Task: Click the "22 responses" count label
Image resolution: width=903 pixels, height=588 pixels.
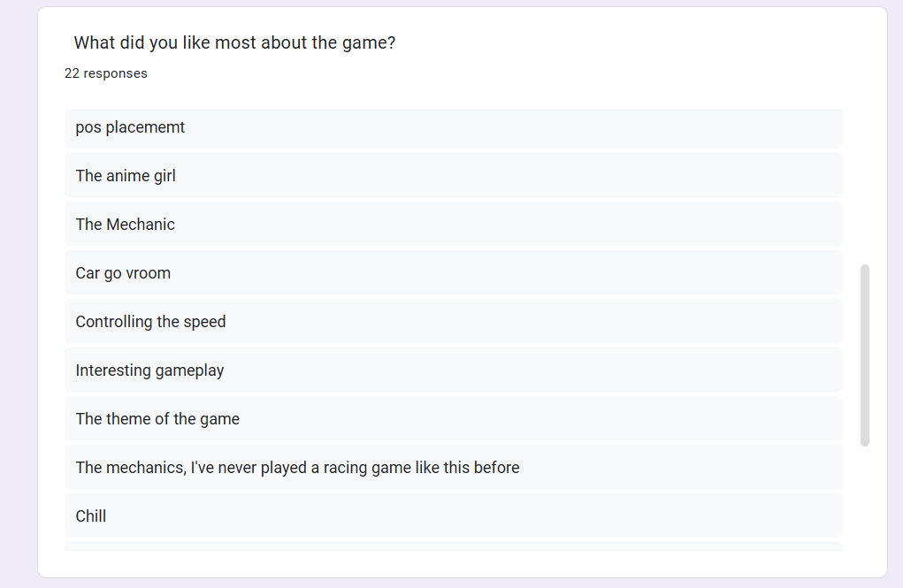Action: [106, 73]
